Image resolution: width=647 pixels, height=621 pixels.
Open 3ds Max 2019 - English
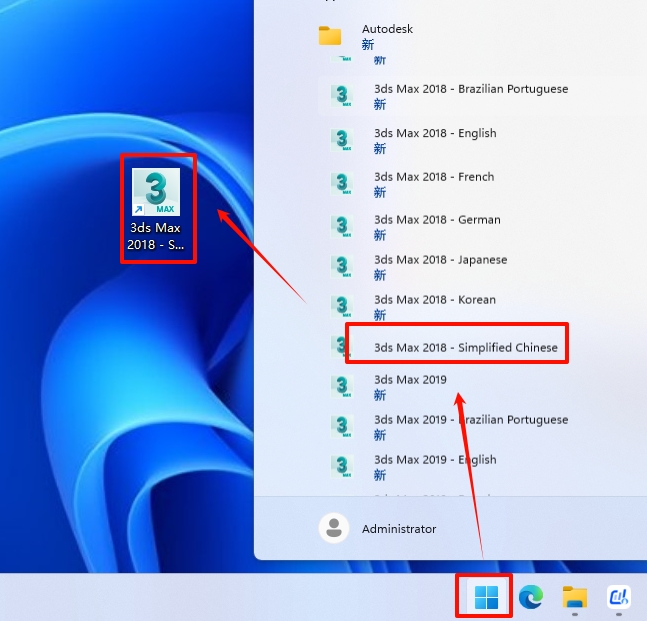click(x=435, y=460)
